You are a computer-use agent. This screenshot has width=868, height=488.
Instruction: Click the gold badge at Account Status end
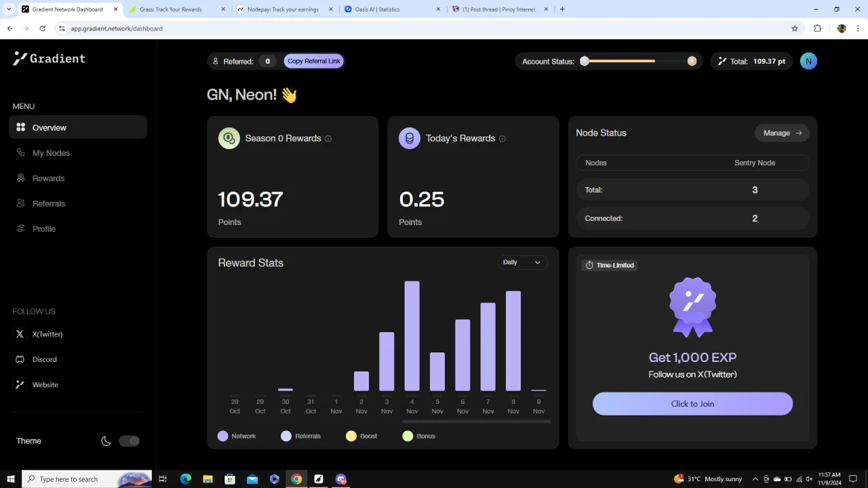[x=692, y=61]
